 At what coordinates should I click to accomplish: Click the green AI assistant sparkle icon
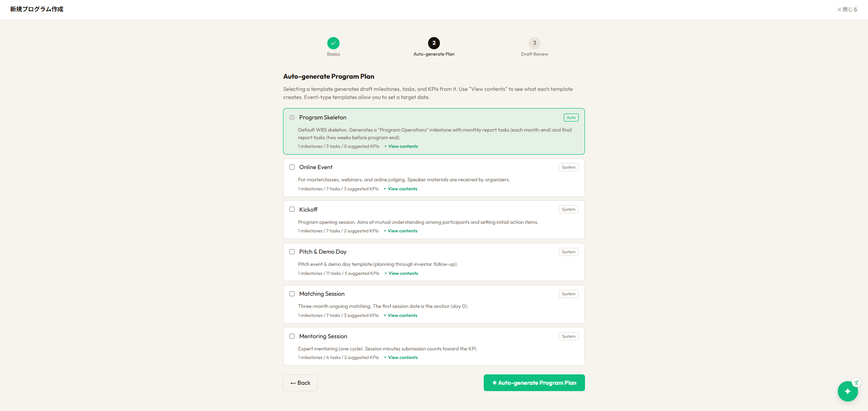tap(848, 391)
